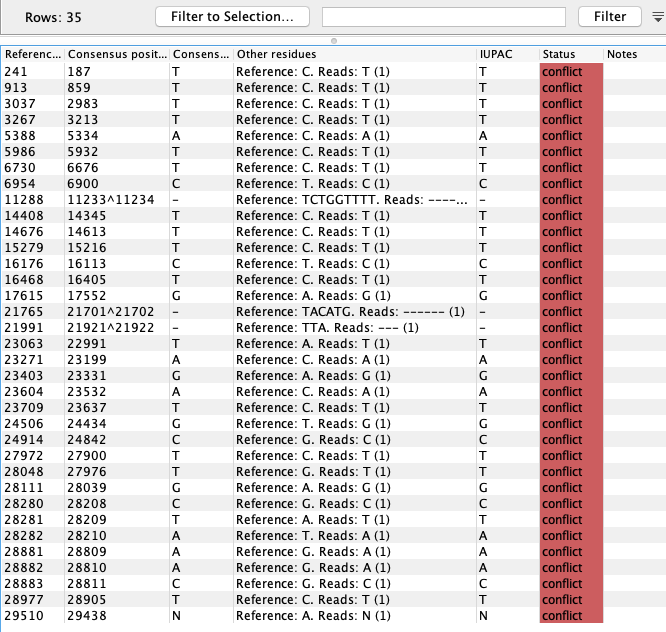
Task: Click the red conflict status for reference 5388
Action: point(570,136)
